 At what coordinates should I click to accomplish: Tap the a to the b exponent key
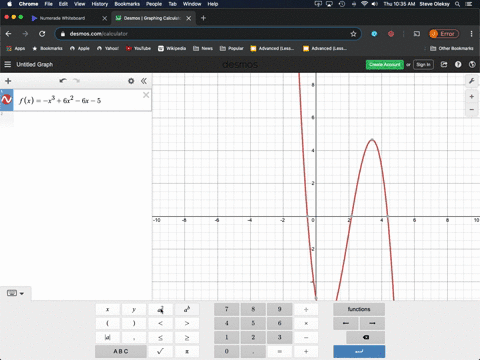click(187, 309)
